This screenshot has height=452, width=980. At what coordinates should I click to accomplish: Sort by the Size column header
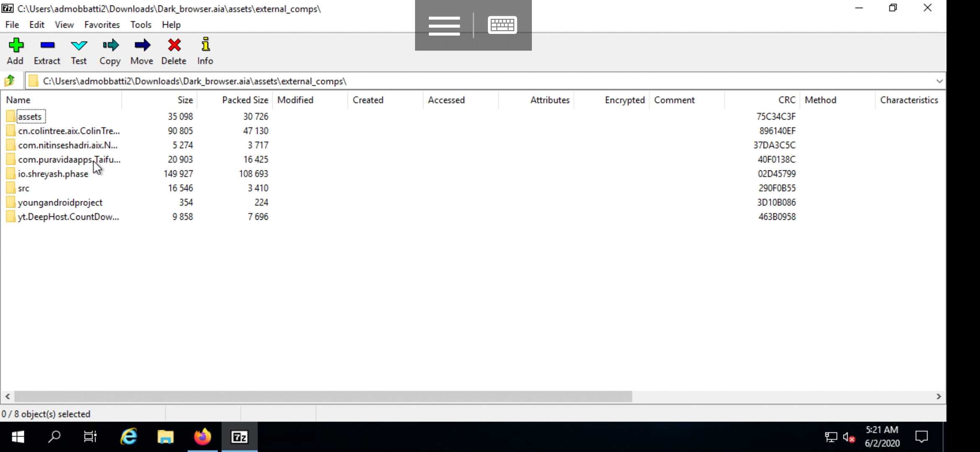(x=160, y=100)
